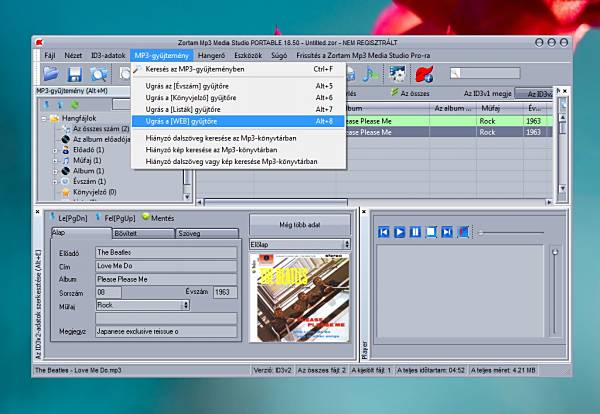Click the floppy disk save icon
This screenshot has width=600, height=414.
coord(75,74)
